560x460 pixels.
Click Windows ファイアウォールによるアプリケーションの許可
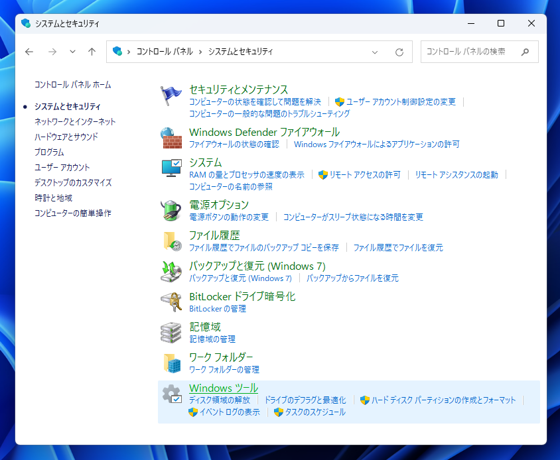[x=377, y=144]
